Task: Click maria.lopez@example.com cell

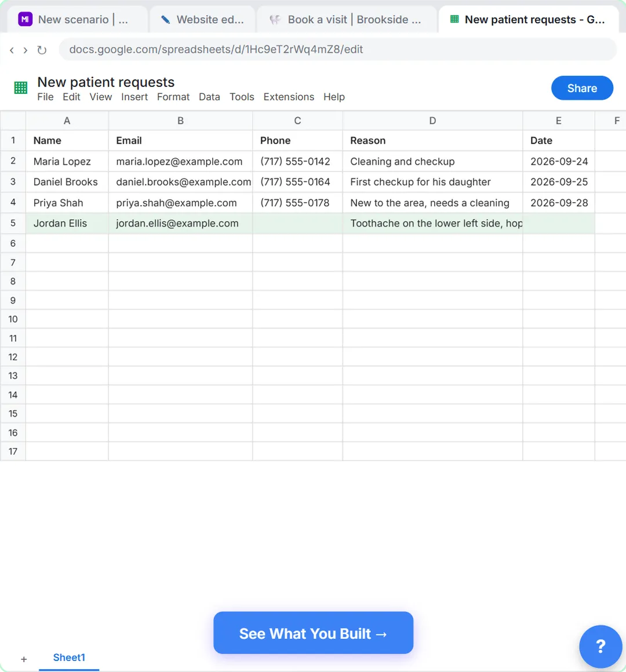Action: tap(180, 162)
